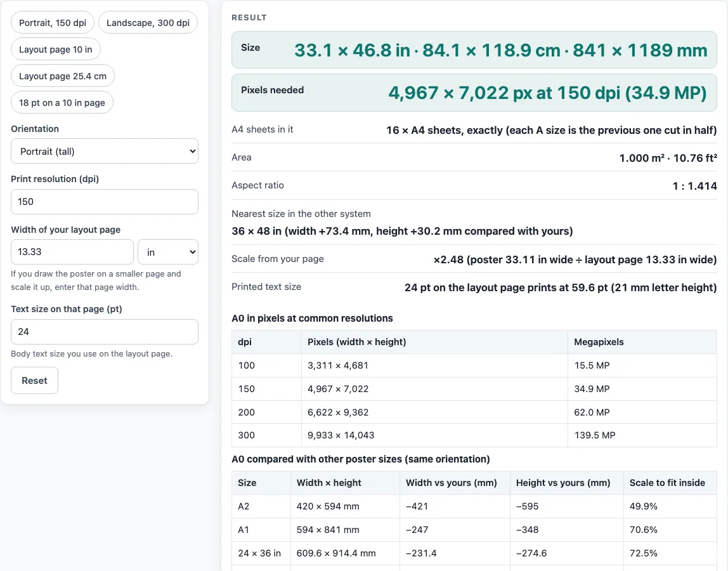Viewport: 728px width, 571px height.
Task: Click the Pixels (width × height) column header
Action: tap(434, 342)
